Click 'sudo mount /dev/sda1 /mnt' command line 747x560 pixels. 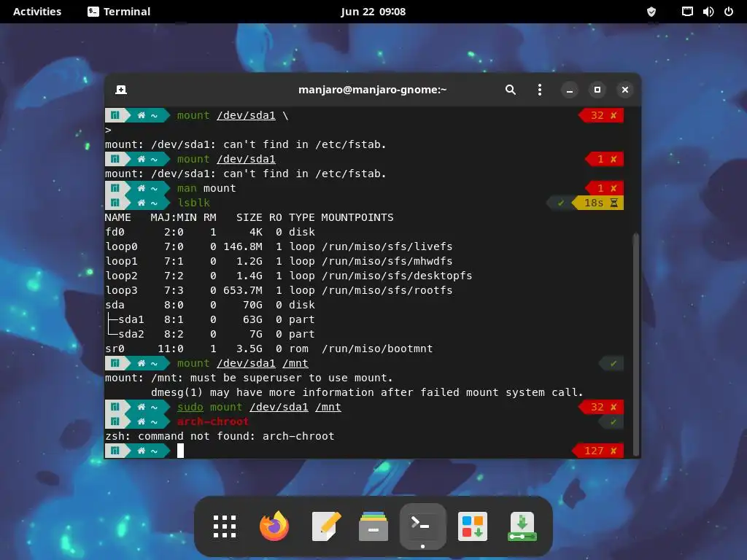[x=259, y=407]
